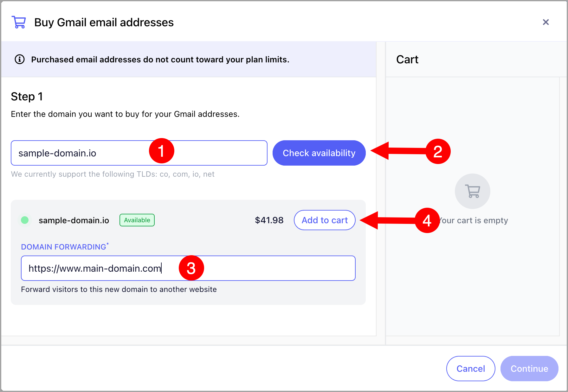Click the info icon in the notice banner

coord(20,59)
